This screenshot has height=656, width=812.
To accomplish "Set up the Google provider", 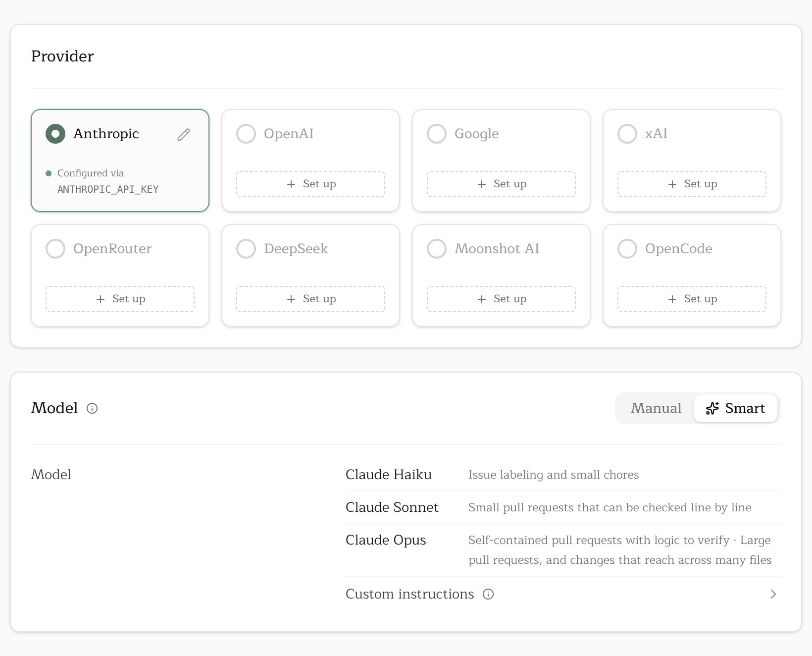I will [x=502, y=184].
